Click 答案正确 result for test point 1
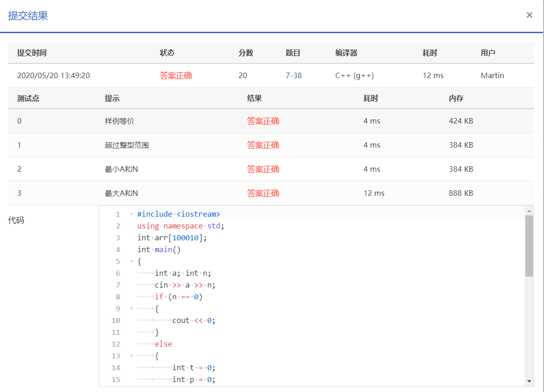 (263, 145)
